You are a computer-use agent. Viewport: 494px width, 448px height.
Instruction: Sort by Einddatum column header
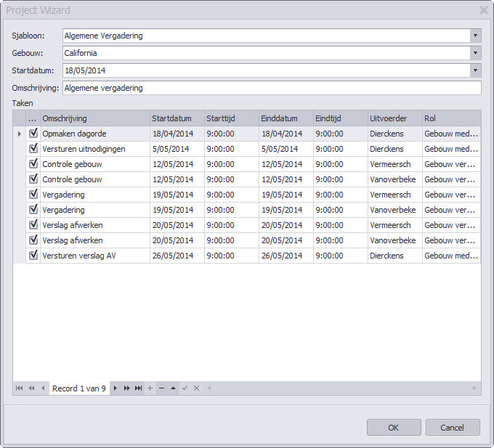point(286,118)
